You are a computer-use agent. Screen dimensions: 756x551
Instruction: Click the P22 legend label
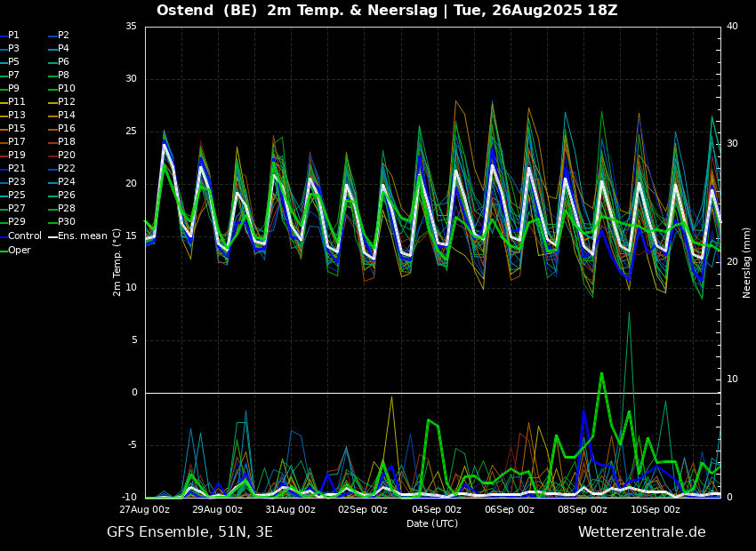[67, 169]
